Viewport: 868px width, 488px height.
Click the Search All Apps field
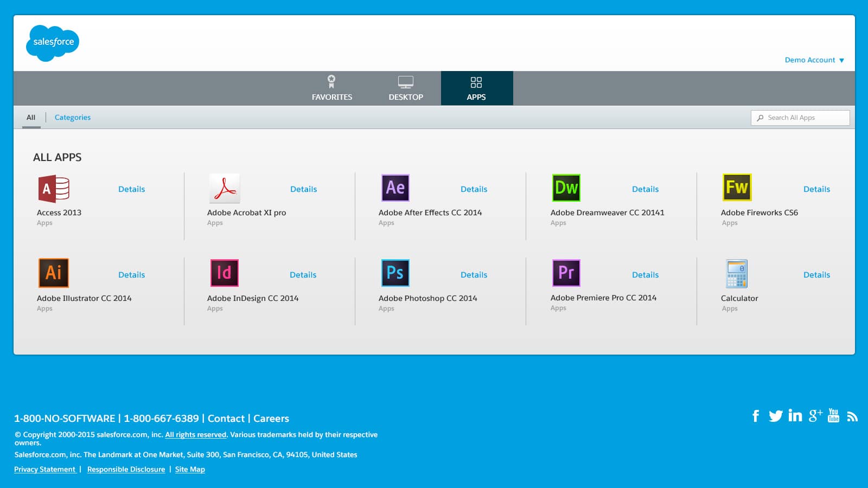coord(800,118)
